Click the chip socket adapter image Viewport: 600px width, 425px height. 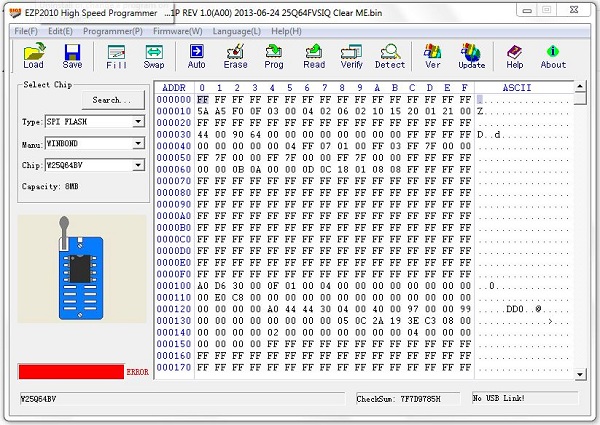tap(81, 270)
